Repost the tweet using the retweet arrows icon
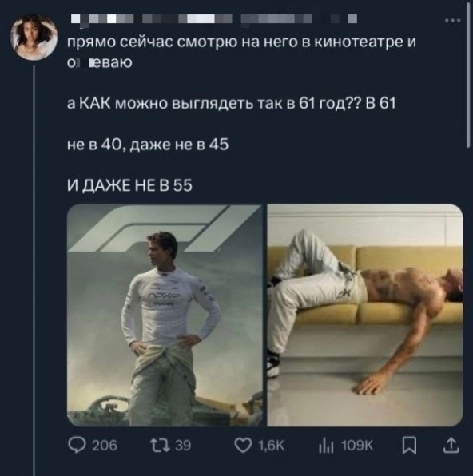473x476 pixels. pos(160,446)
